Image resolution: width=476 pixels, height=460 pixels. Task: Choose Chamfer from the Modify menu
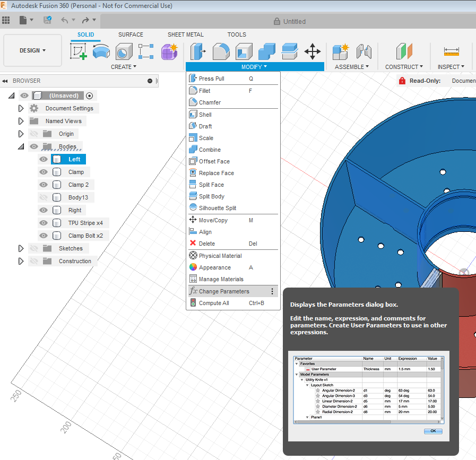pos(233,102)
